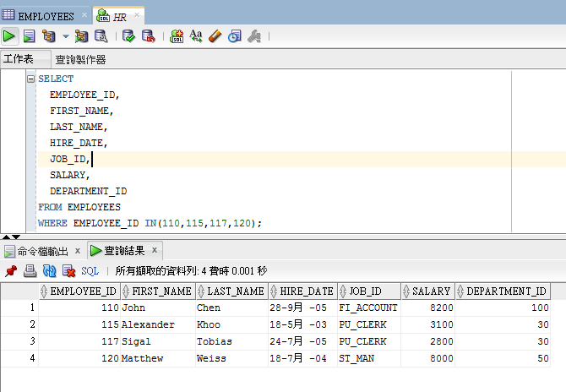Click the 'DEPARTMENT_ID' line in the editor

coord(89,191)
